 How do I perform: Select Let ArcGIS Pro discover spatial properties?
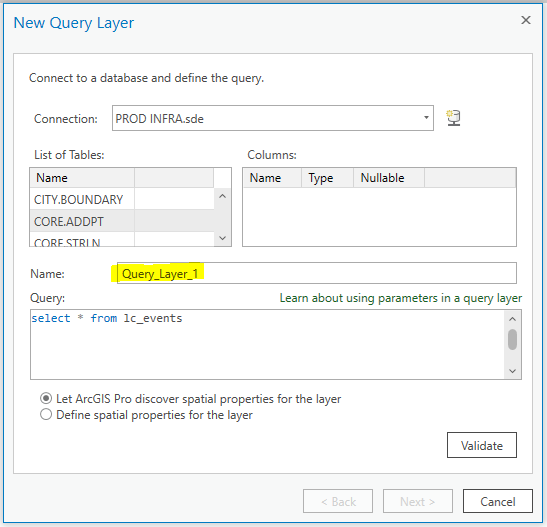pos(46,398)
